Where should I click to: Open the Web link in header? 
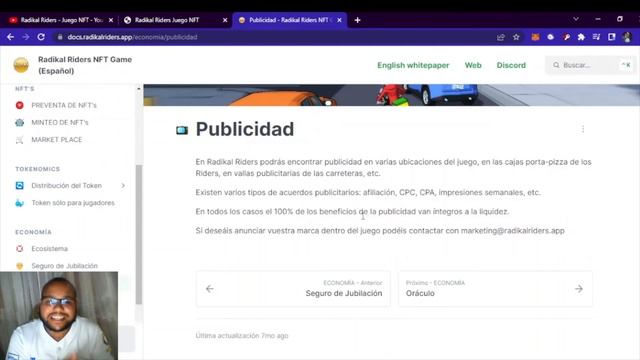pos(473,65)
